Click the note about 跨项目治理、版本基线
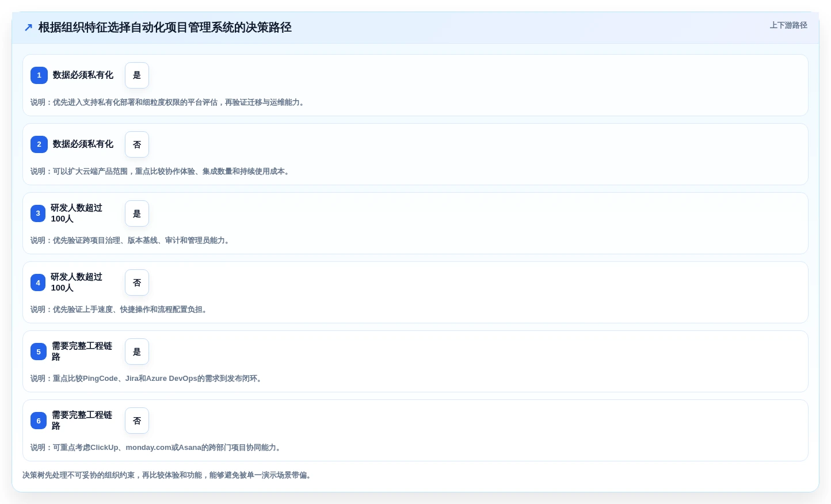 tap(131, 240)
